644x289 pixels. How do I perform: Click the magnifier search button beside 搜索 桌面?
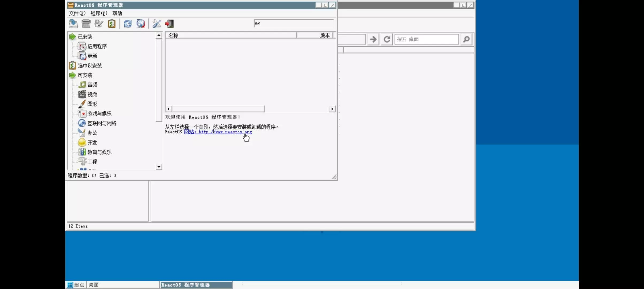click(x=466, y=39)
